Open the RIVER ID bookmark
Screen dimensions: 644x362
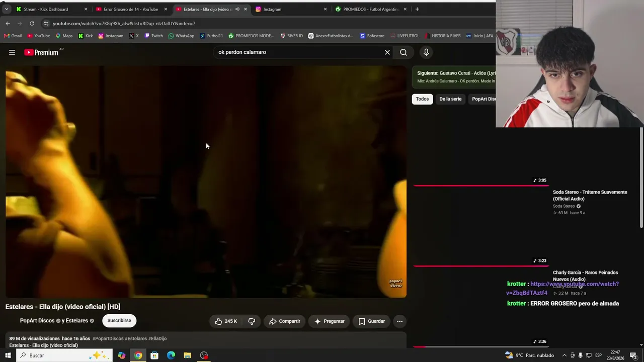[291, 36]
